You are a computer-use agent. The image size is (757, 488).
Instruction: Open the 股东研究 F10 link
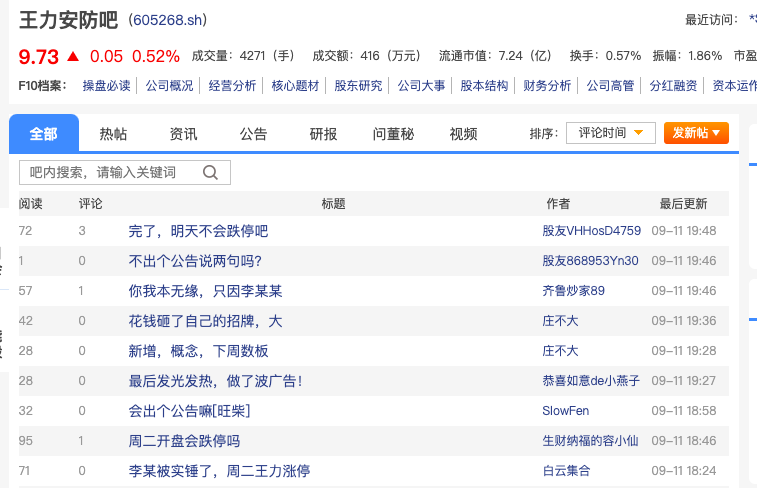358,86
